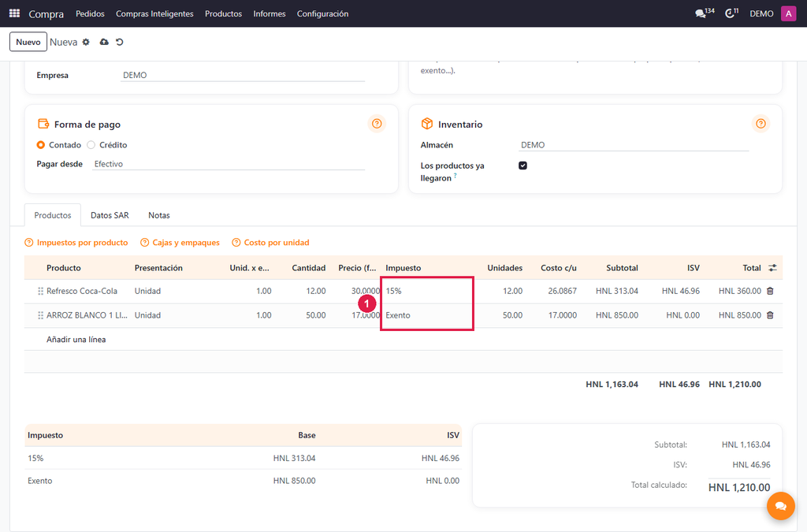Open the Pedidos menu
This screenshot has height=532, width=807.
(90, 14)
